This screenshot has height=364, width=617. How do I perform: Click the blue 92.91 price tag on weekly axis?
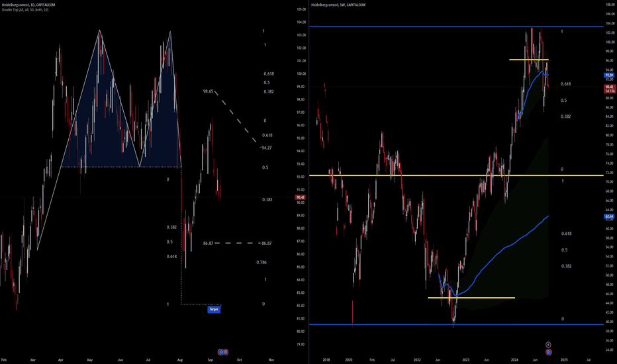tap(609, 75)
